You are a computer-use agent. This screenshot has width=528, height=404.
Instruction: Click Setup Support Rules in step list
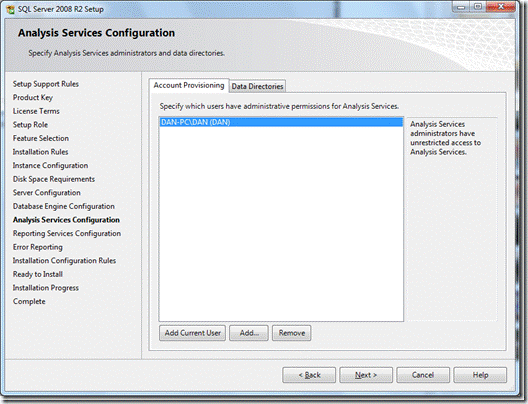[46, 84]
